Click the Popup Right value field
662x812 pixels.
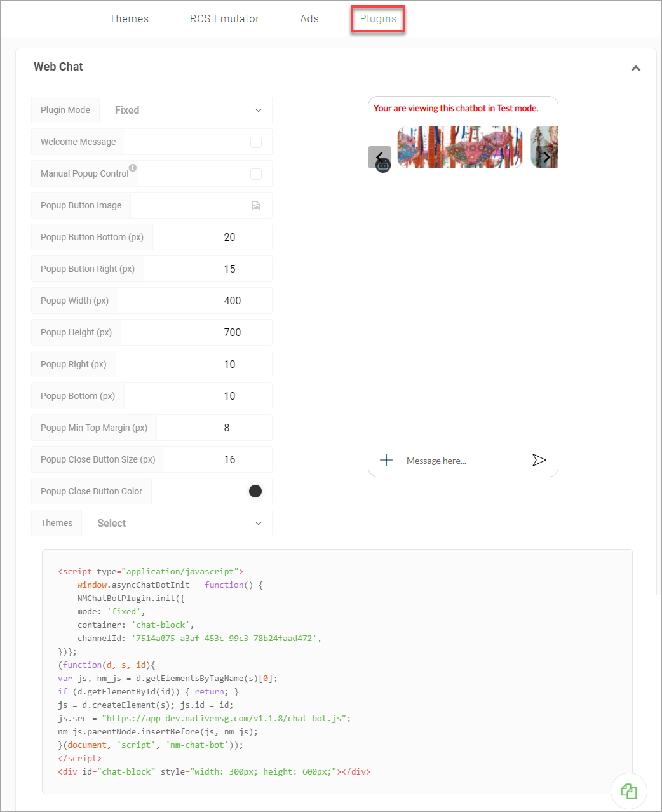click(x=194, y=364)
